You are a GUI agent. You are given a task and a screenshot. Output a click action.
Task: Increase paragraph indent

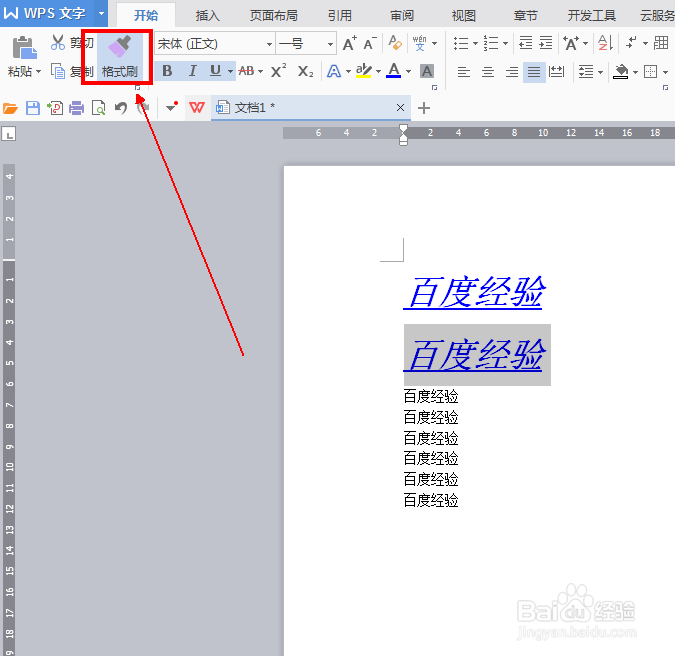click(546, 43)
